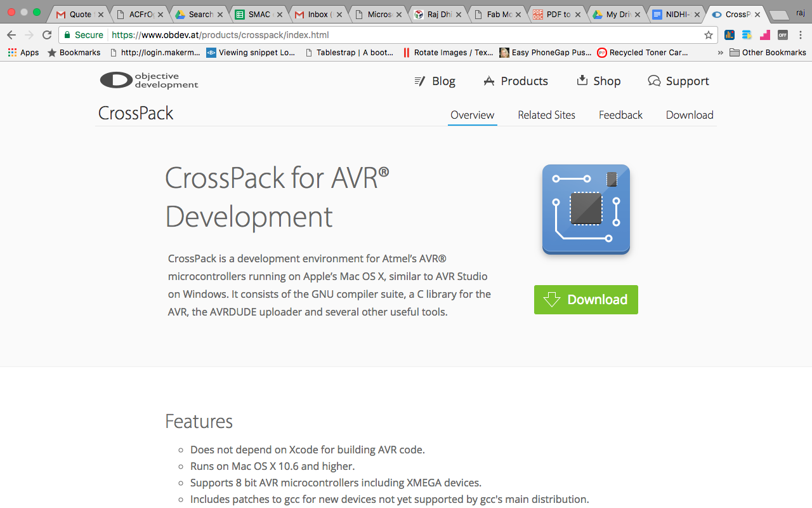Click the raj profile button
The image size is (812, 508).
800,13
